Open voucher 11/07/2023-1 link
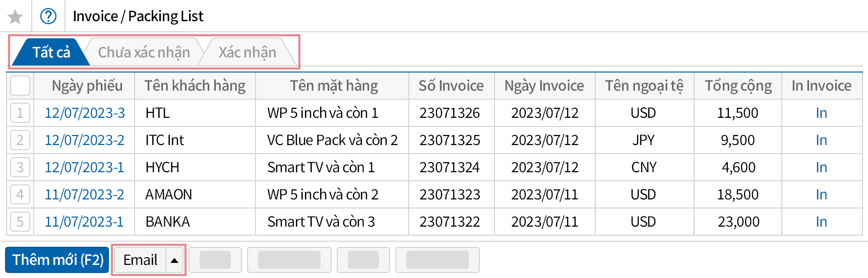The height and width of the screenshot is (278, 868). (84, 222)
